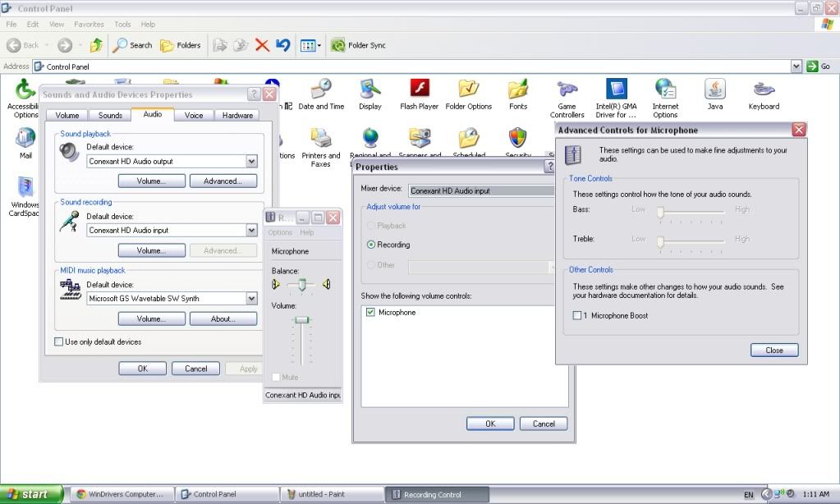Open the Tools menu

122,24
